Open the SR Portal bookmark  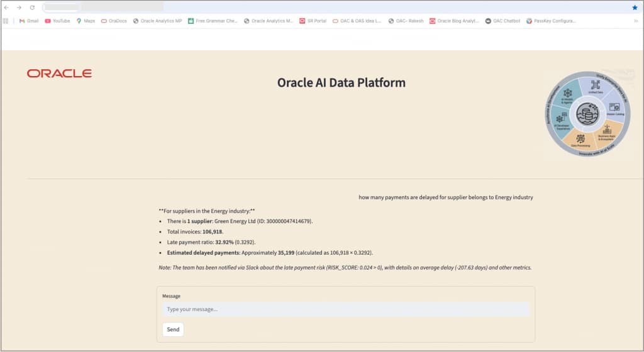coord(313,21)
